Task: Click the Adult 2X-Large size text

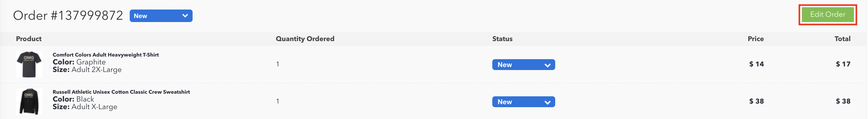Action: tap(97, 70)
